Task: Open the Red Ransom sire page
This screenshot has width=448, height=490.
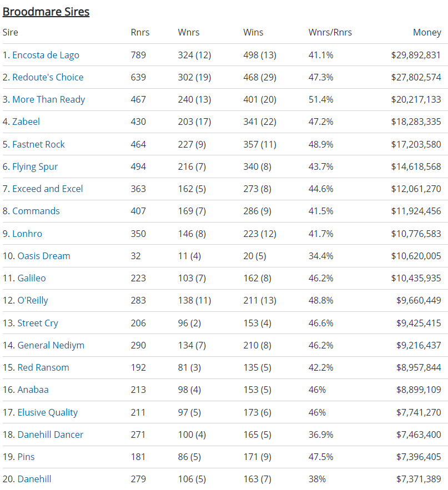Action: tap(43, 367)
